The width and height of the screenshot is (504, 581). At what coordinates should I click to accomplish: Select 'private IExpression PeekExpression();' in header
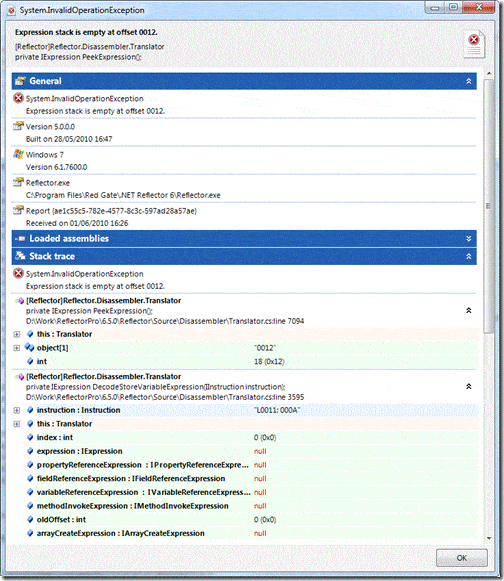[78, 57]
